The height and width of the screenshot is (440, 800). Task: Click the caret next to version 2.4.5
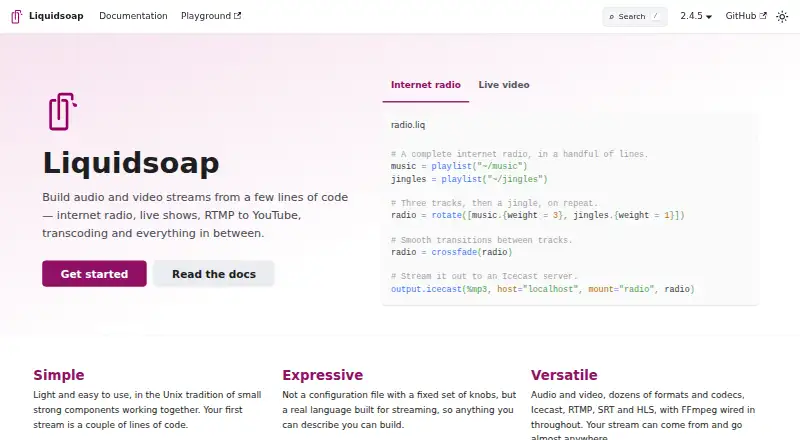[x=709, y=17]
